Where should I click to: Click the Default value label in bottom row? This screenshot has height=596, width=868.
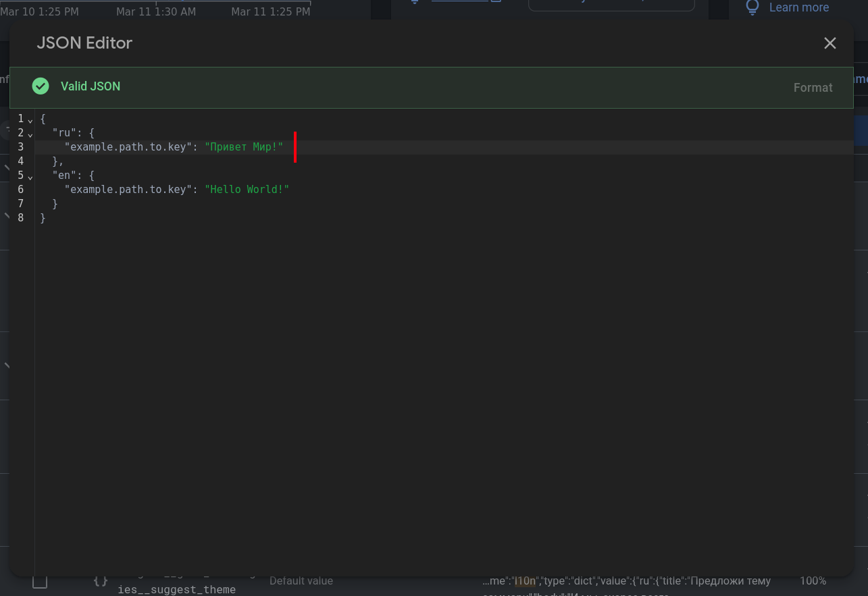(301, 580)
